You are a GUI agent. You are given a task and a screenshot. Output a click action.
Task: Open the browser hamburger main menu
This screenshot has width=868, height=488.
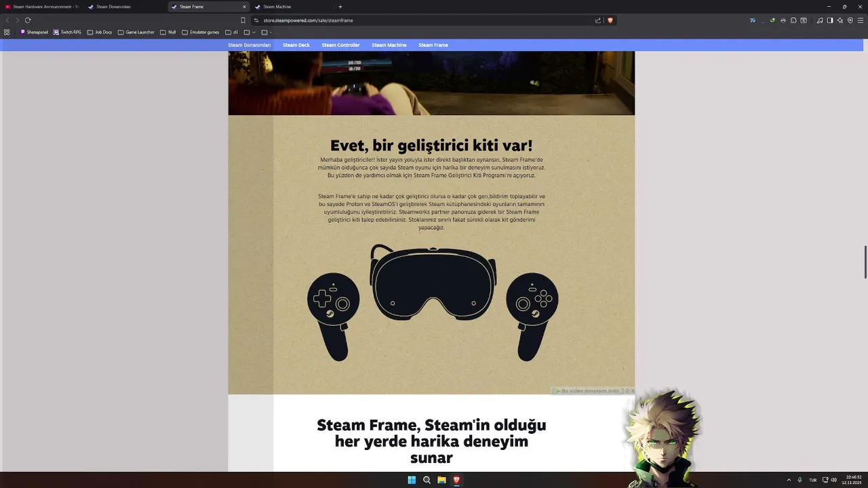tap(861, 20)
